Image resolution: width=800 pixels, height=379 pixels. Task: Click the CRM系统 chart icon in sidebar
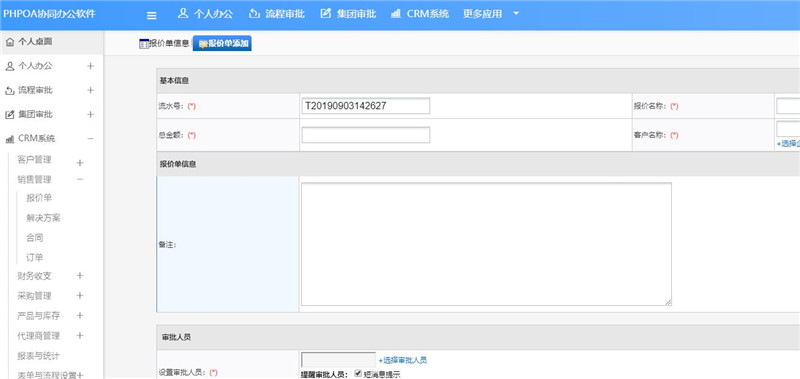point(10,139)
